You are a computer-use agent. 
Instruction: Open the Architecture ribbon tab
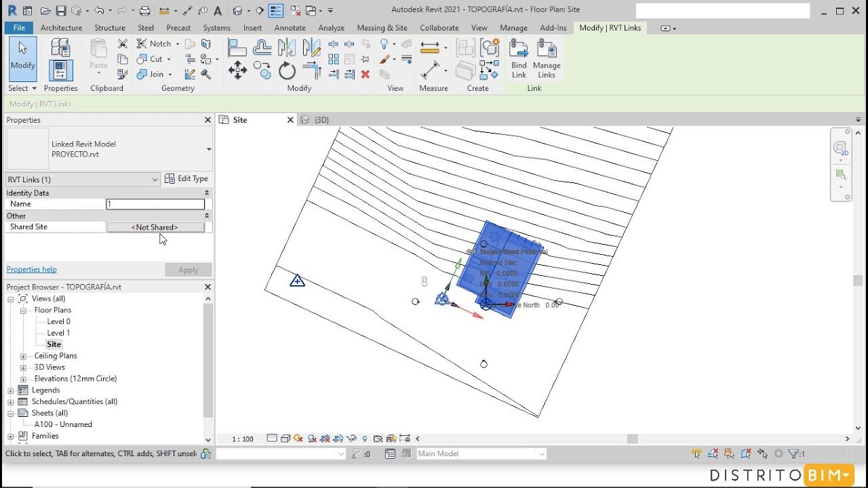point(61,28)
